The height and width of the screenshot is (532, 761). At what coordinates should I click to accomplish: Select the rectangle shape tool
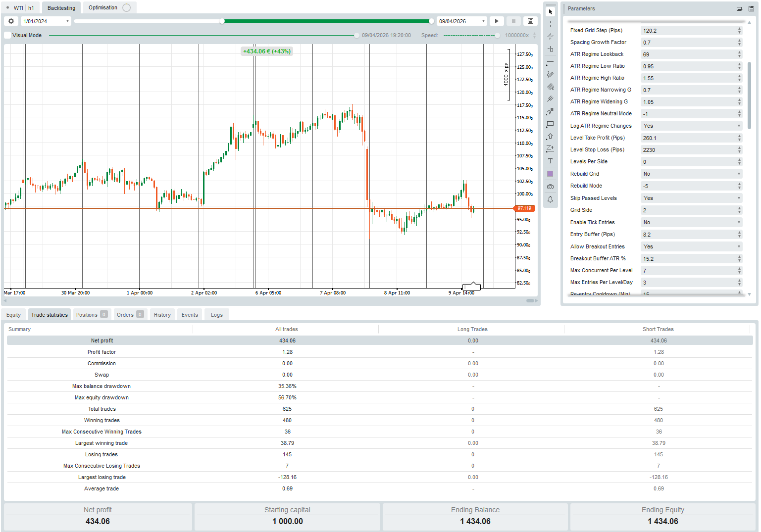tap(550, 124)
